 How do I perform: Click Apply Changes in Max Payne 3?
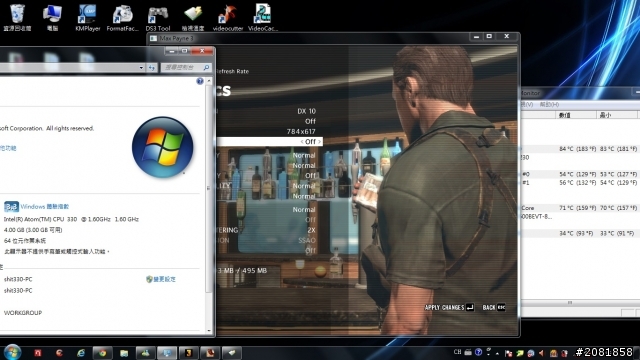click(x=449, y=307)
